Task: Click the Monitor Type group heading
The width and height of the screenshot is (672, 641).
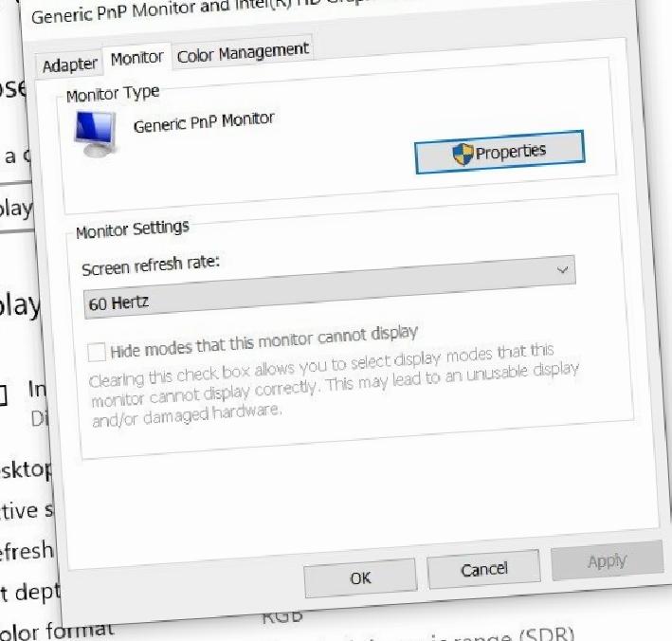Action: (x=113, y=94)
